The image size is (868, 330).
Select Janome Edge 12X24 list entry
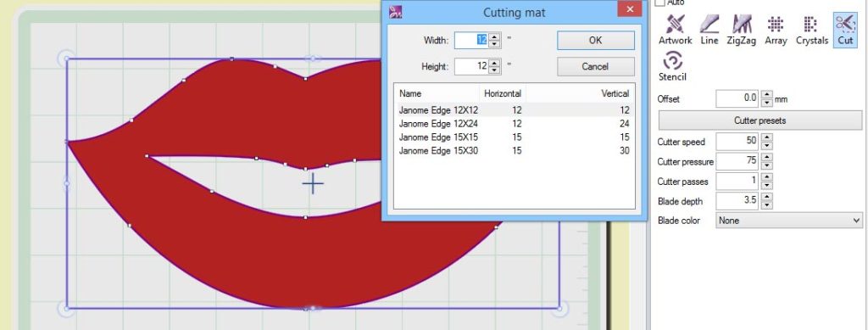point(515,124)
